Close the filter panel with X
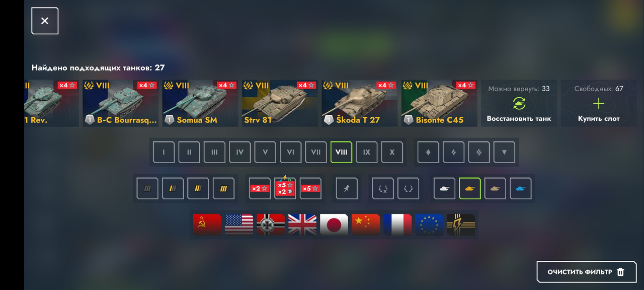The width and height of the screenshot is (644, 290). (x=45, y=21)
